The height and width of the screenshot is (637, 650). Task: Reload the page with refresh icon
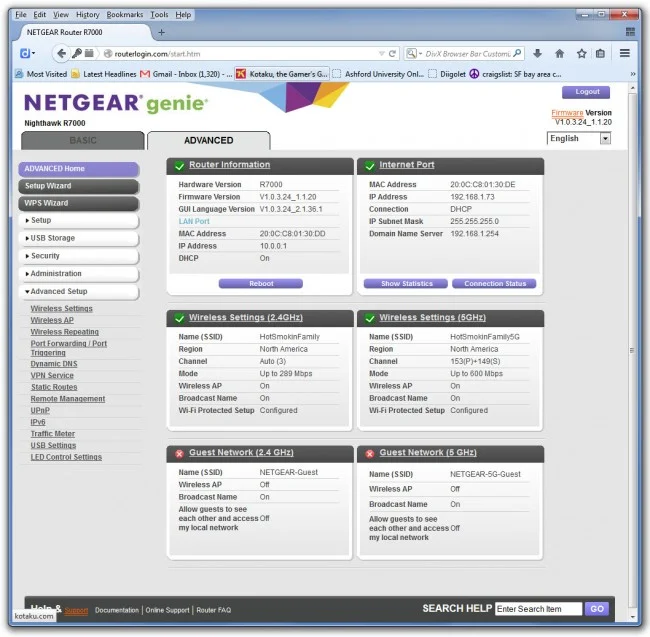point(392,53)
